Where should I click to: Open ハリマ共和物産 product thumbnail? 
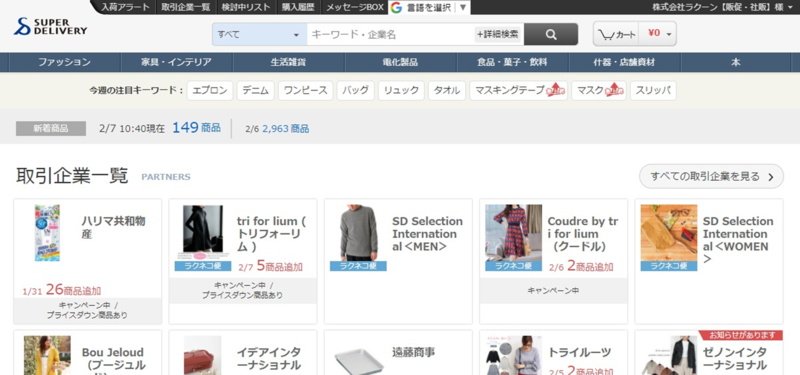tap(47, 233)
